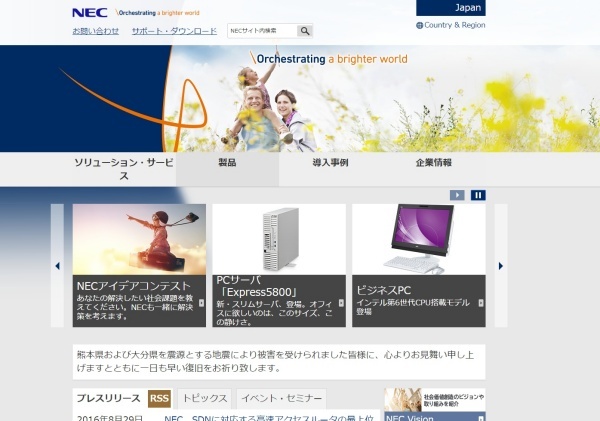Image resolution: width=600 pixels, height=421 pixels.
Task: Click arrow icon on ビジネスPC card
Action: [481, 303]
